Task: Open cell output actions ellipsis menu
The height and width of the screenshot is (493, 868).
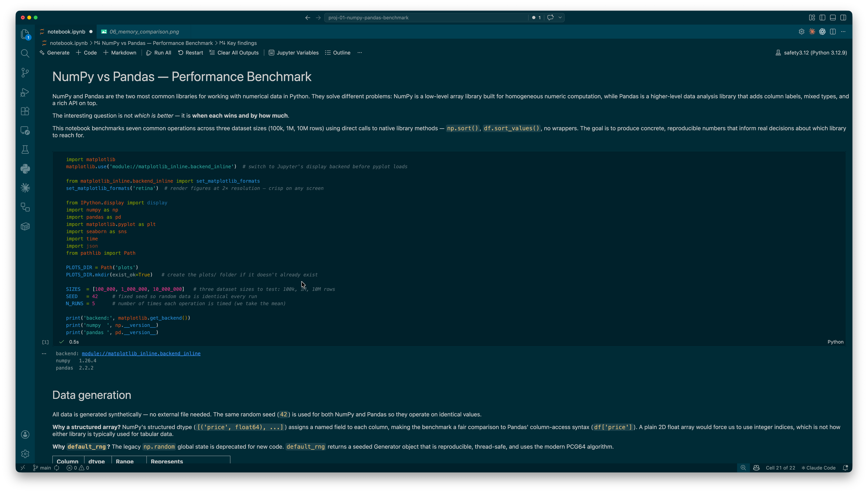Action: pos(44,354)
